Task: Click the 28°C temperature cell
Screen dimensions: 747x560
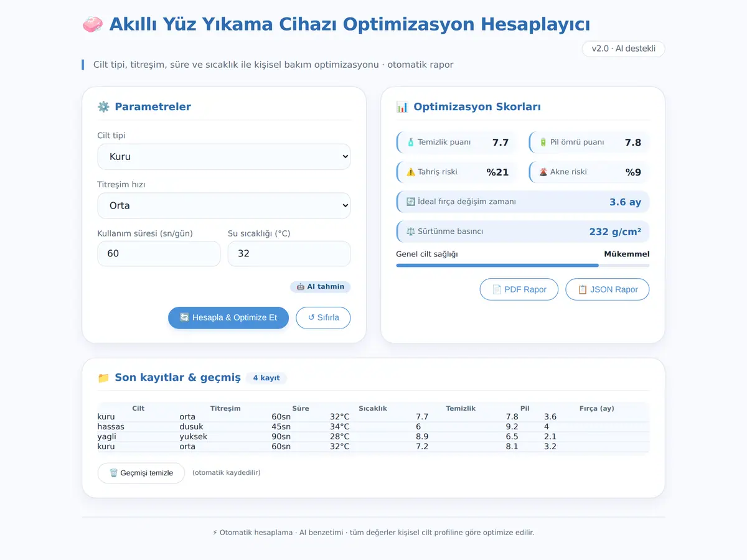Action: [x=340, y=437]
